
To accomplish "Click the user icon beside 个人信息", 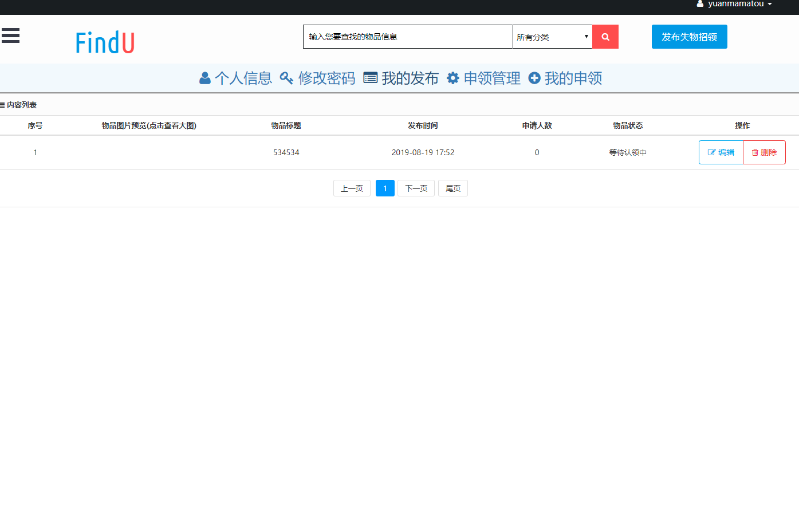I will click(x=204, y=78).
